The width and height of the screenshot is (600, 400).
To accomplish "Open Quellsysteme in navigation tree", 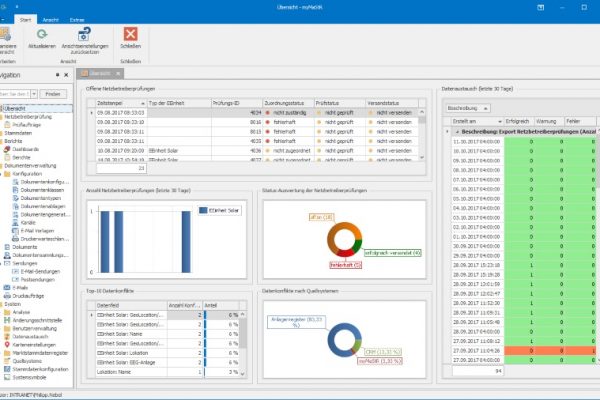I will (27, 361).
